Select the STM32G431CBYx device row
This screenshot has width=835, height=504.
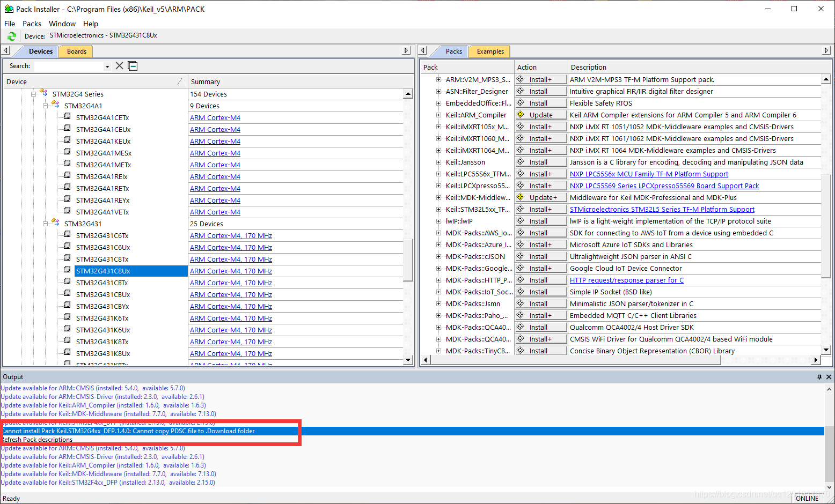click(102, 306)
